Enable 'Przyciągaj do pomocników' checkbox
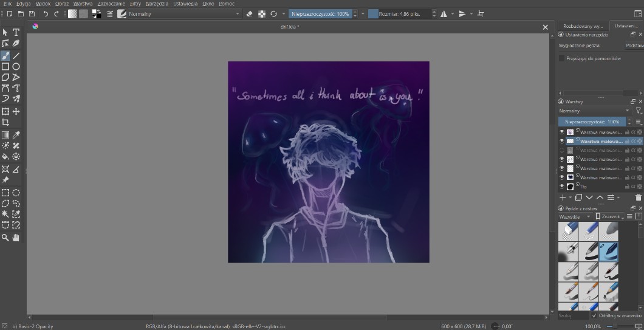644x330 pixels. (562, 58)
